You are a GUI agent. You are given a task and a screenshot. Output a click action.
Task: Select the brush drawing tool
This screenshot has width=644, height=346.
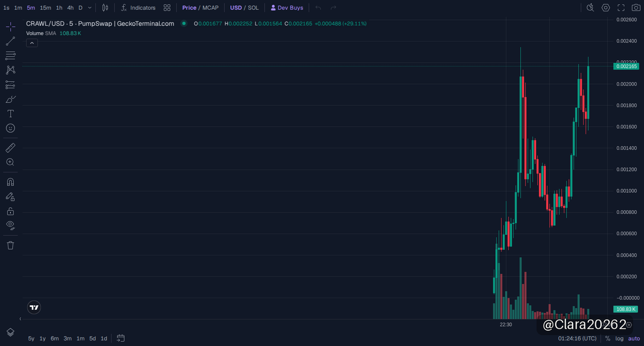tap(10, 99)
